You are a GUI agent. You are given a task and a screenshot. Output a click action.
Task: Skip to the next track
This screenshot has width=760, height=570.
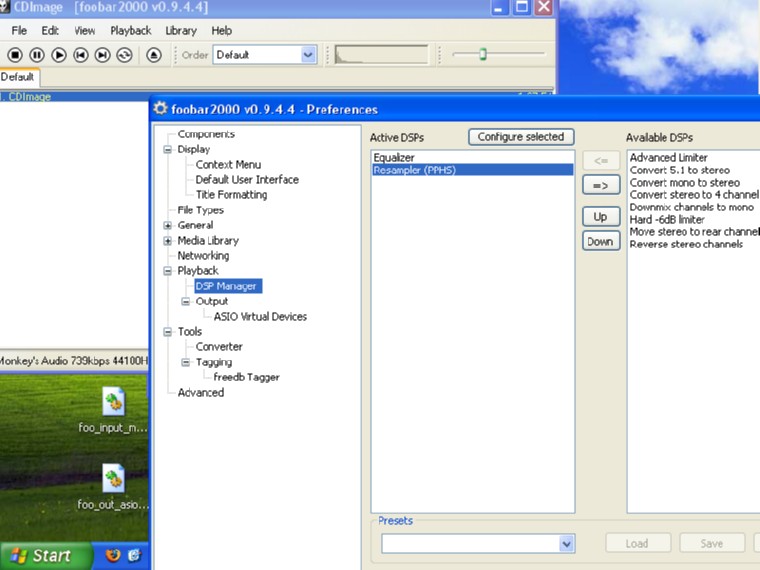102,55
